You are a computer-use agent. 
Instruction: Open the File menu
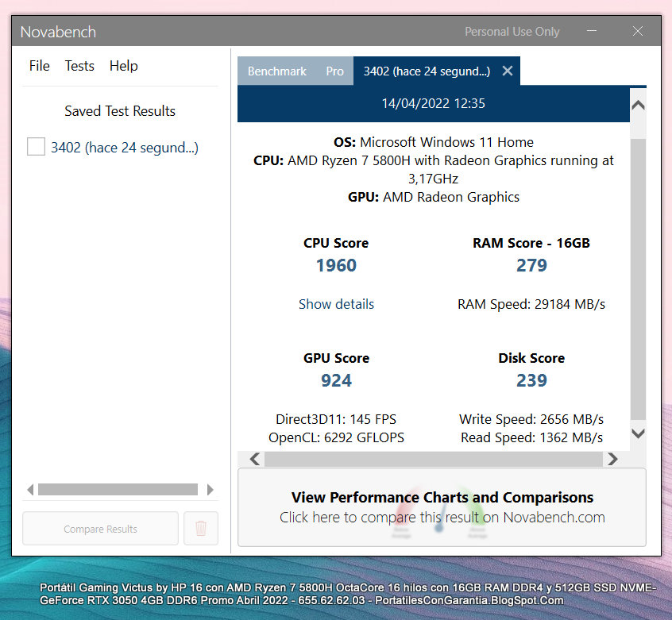coord(40,66)
